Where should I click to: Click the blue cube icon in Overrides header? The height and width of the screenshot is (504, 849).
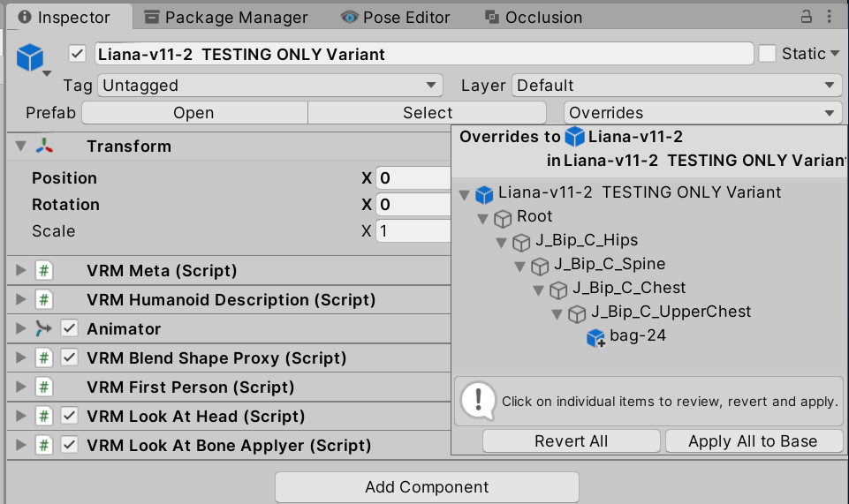(x=574, y=137)
